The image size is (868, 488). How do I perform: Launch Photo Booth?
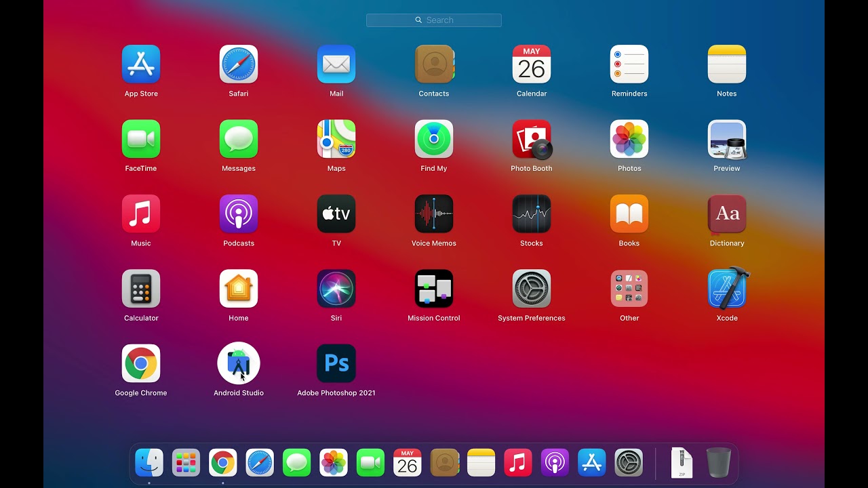click(x=532, y=139)
